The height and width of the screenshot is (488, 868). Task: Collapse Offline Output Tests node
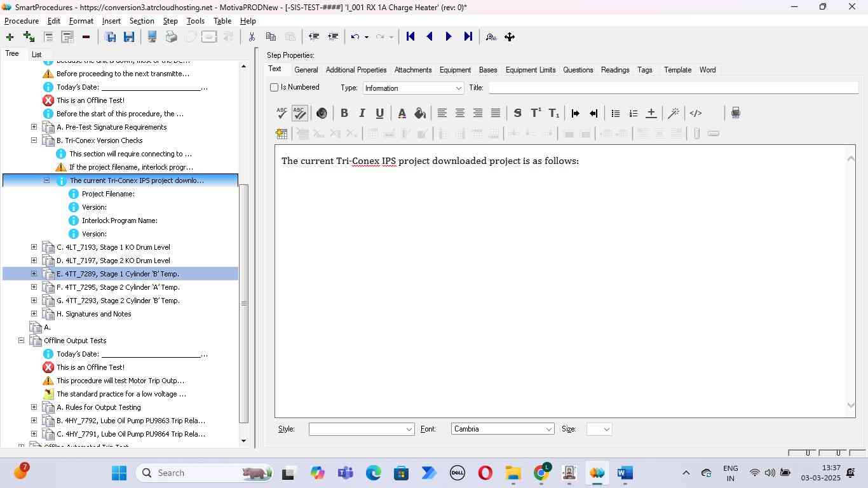22,341
